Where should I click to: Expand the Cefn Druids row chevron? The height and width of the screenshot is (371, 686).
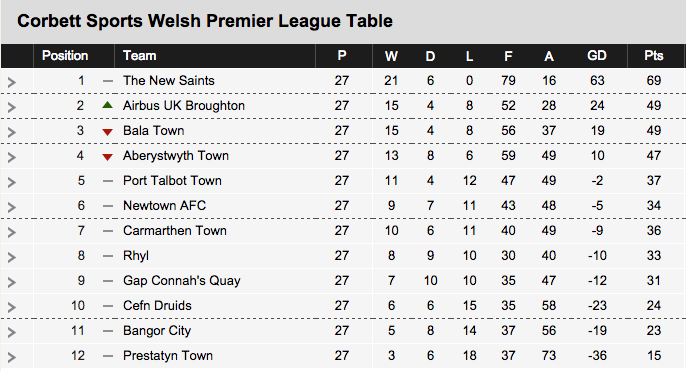point(12,307)
